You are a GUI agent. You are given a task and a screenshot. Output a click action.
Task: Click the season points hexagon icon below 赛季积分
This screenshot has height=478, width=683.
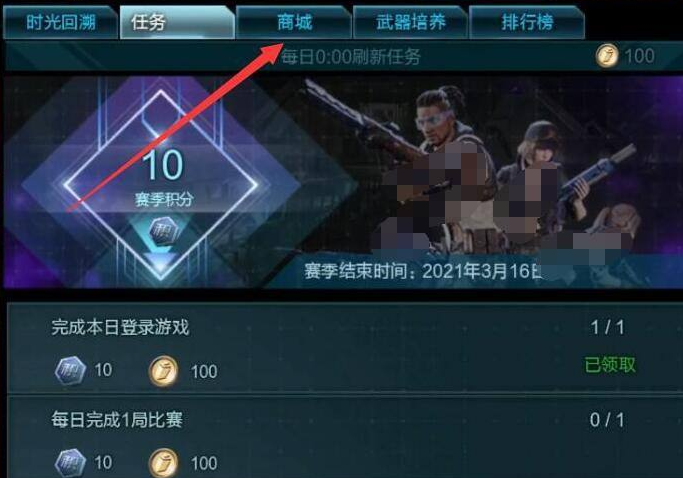point(163,231)
